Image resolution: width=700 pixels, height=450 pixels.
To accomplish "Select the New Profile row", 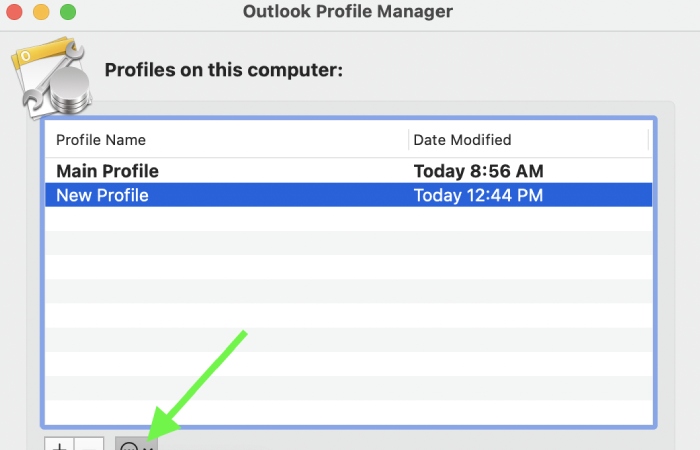I will coord(348,195).
